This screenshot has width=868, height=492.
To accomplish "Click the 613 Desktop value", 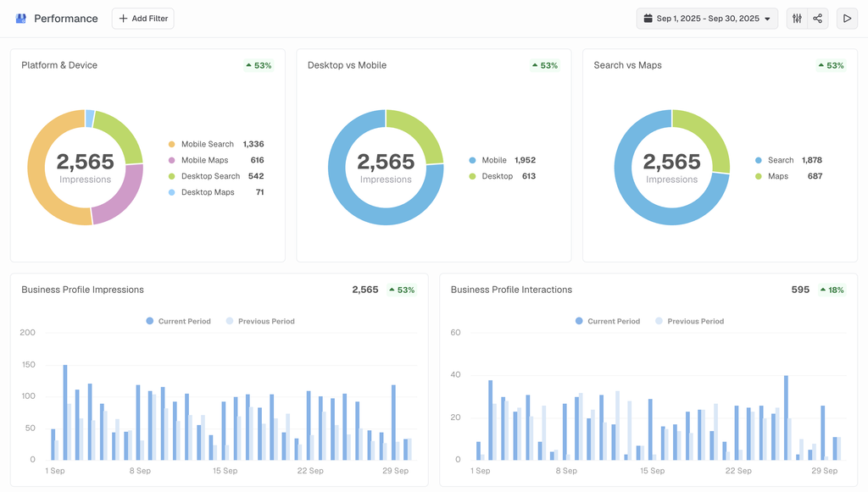I will (529, 176).
